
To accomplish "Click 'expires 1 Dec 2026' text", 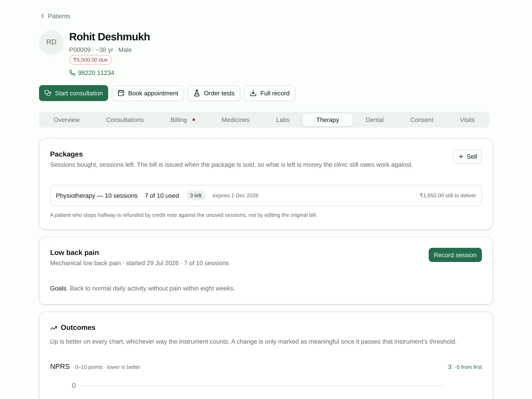I will pos(235,196).
